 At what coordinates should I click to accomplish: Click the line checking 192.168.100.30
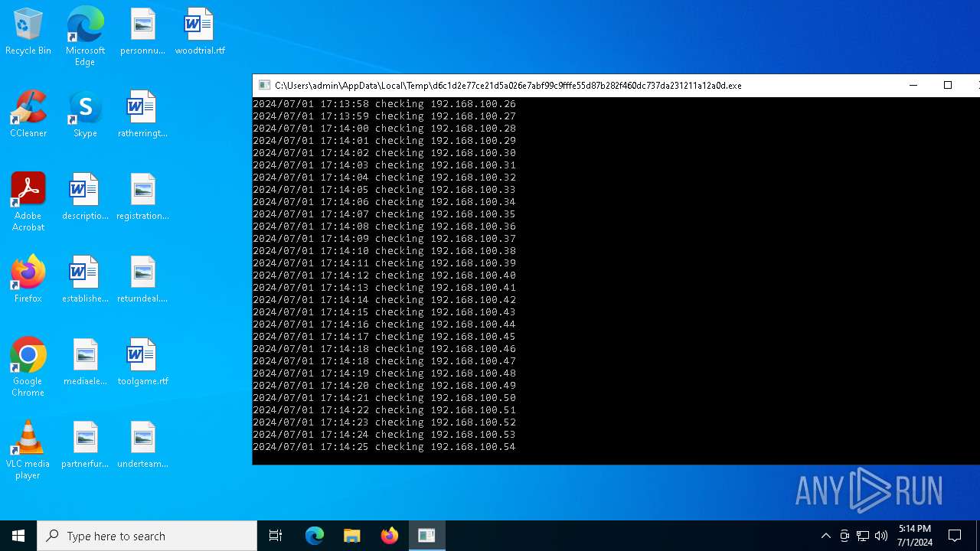[x=384, y=153]
